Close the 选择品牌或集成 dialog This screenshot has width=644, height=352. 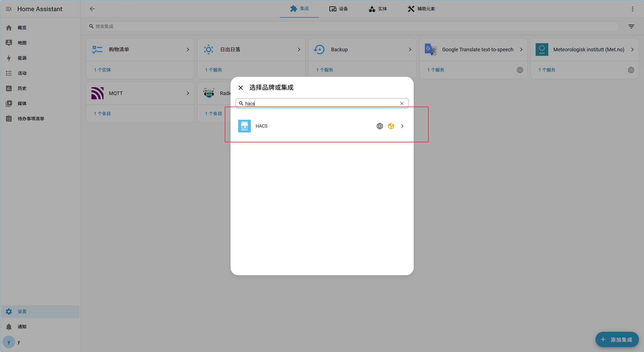[240, 88]
